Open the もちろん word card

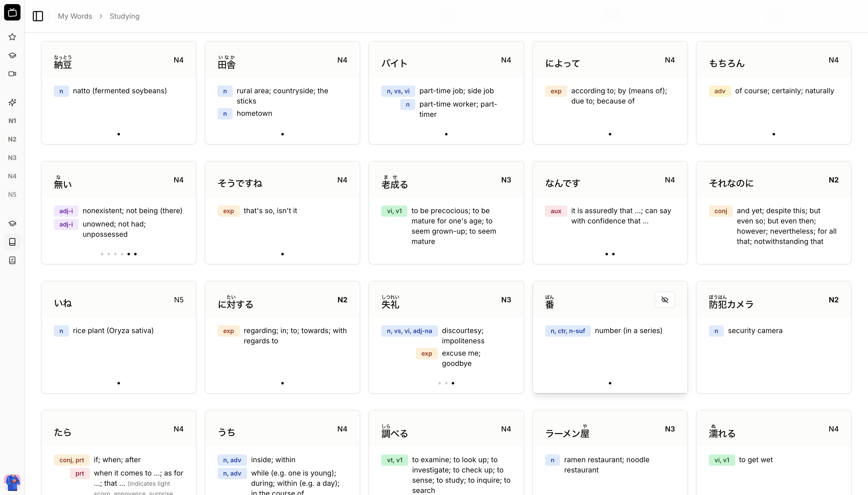[773, 93]
